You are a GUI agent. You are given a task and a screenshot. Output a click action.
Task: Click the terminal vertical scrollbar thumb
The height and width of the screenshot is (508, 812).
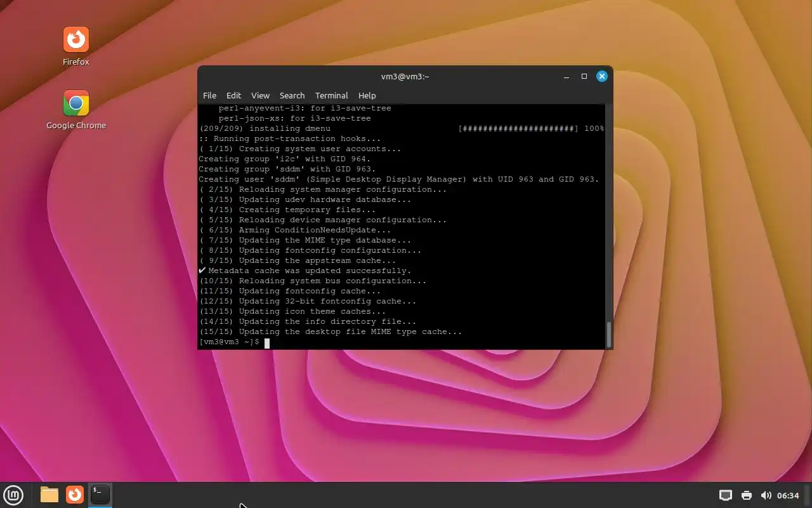[x=609, y=334]
